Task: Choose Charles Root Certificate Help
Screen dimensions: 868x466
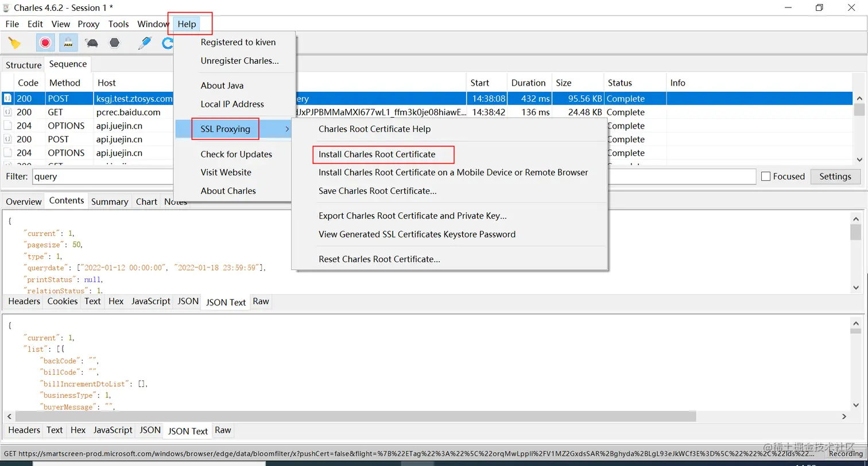Action: [x=374, y=129]
